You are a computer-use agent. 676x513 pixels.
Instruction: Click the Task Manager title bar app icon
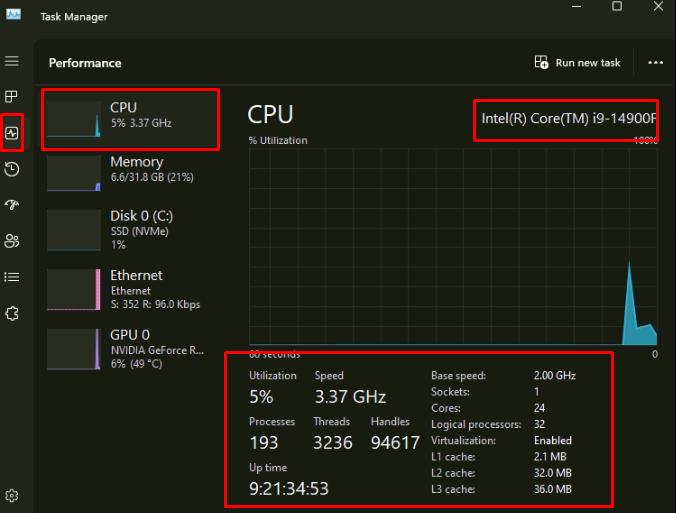[13, 15]
